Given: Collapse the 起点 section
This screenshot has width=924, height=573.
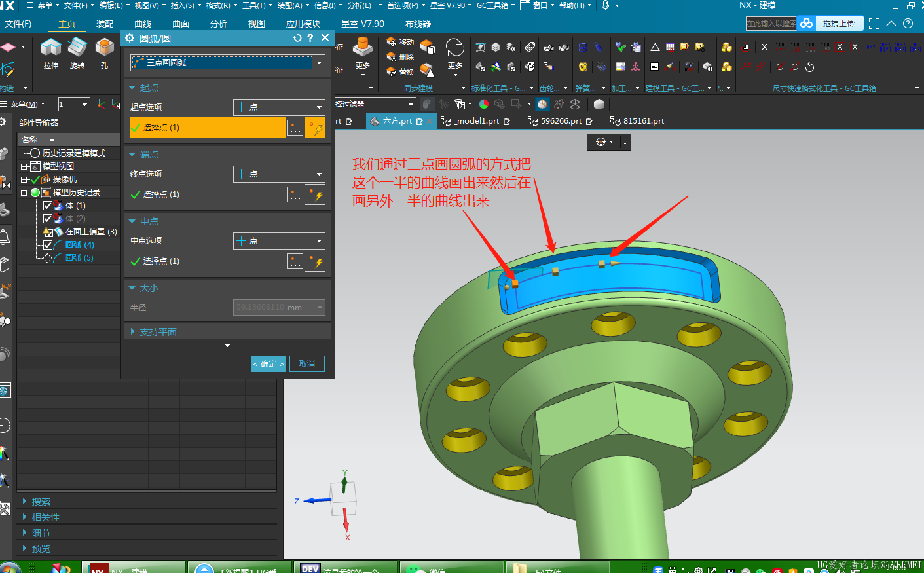Looking at the screenshot, I should click(x=132, y=88).
